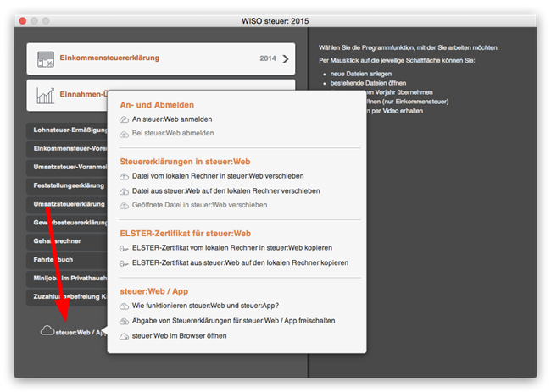Click the cloud icon beside steuer:Web / App
Screen dimensions: 551x392
click(x=47, y=330)
